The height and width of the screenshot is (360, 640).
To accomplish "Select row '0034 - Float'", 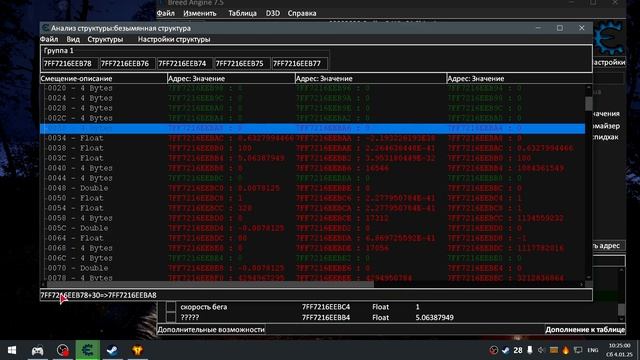I will coord(312,138).
